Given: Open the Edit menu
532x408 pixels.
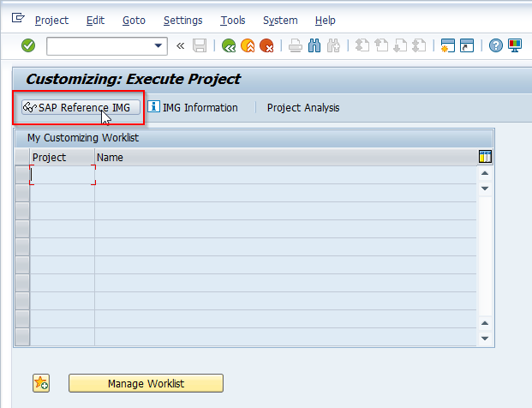Looking at the screenshot, I should click(95, 21).
